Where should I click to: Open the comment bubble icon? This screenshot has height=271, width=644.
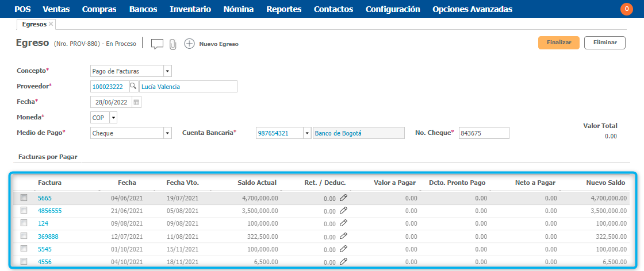pos(157,44)
